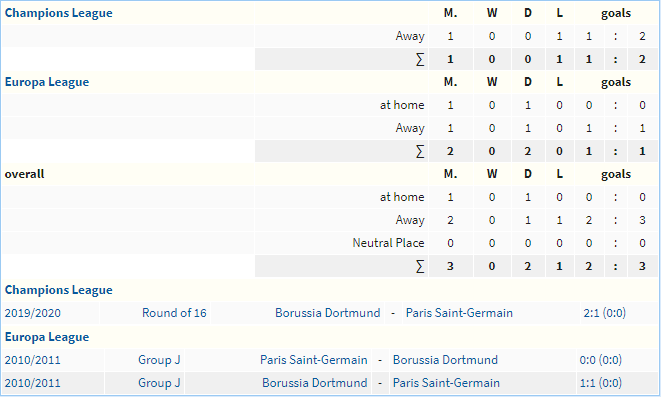This screenshot has width=661, height=397.
Task: Open the top Europa League heading link
Action: point(47,82)
